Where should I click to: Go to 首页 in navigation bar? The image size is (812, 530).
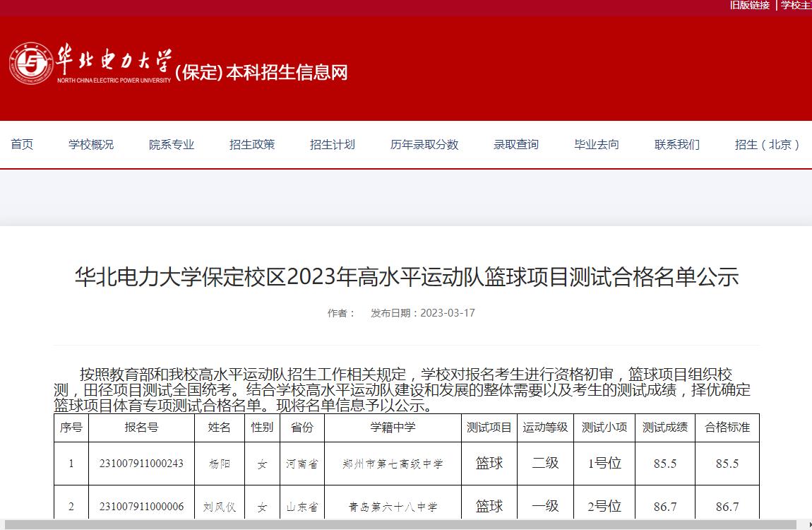(x=22, y=145)
